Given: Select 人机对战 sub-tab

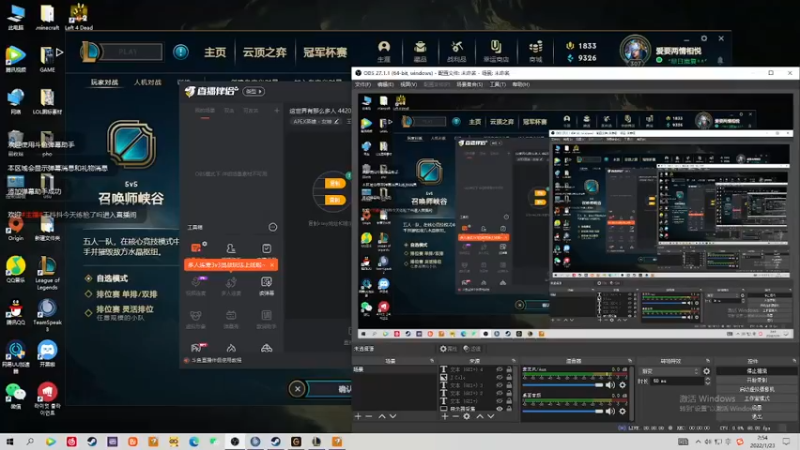Looking at the screenshot, I should pyautogui.click(x=147, y=82).
